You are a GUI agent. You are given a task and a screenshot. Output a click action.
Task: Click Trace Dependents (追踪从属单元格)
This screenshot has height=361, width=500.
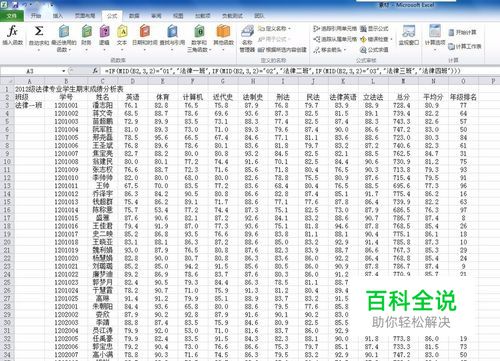point(335,39)
